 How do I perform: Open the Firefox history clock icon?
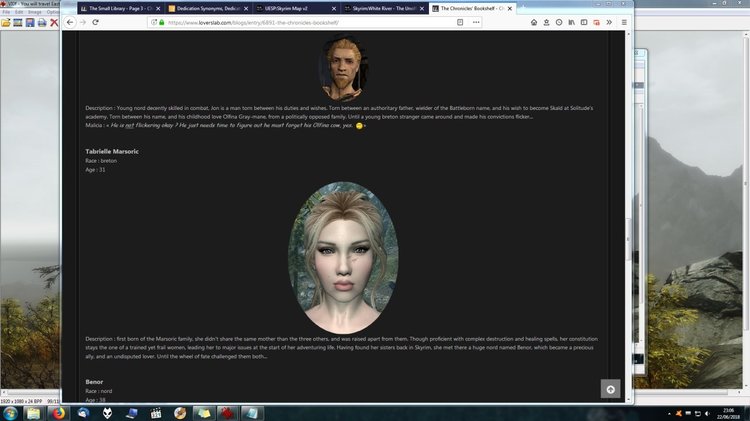point(559,22)
